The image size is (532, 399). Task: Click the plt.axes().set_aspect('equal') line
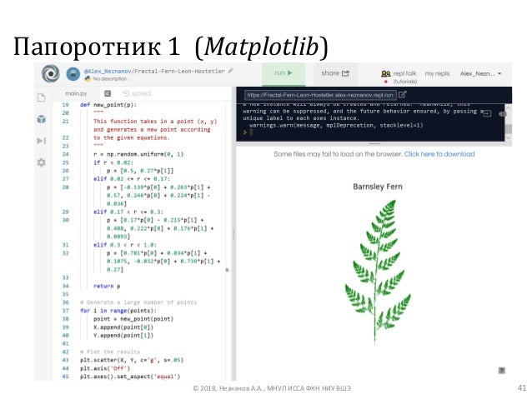pyautogui.click(x=130, y=377)
